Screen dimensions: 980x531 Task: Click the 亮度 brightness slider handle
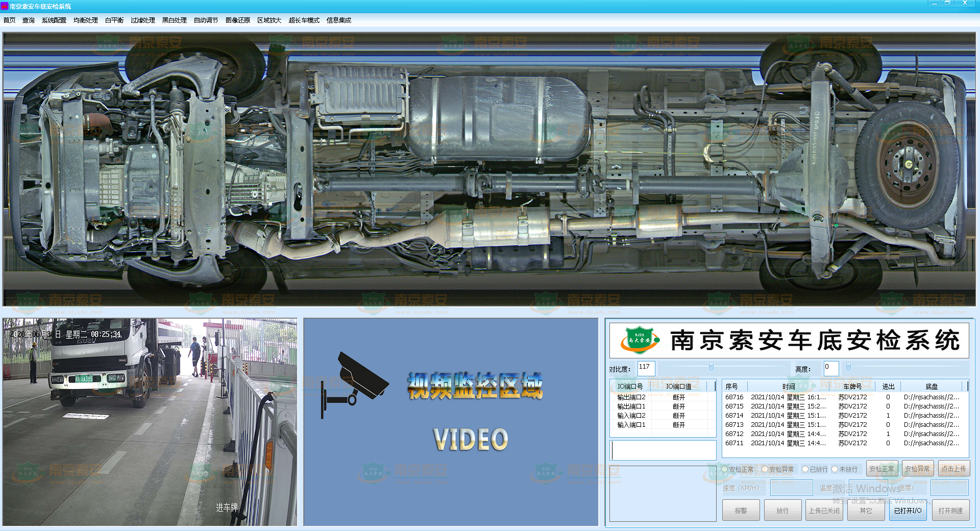pyautogui.click(x=849, y=367)
